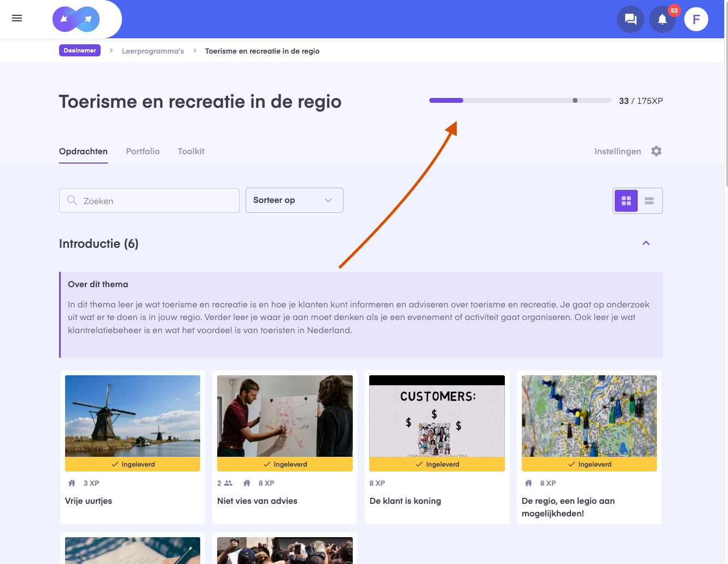
Task: Click the De klant is koning title
Action: tap(405, 501)
